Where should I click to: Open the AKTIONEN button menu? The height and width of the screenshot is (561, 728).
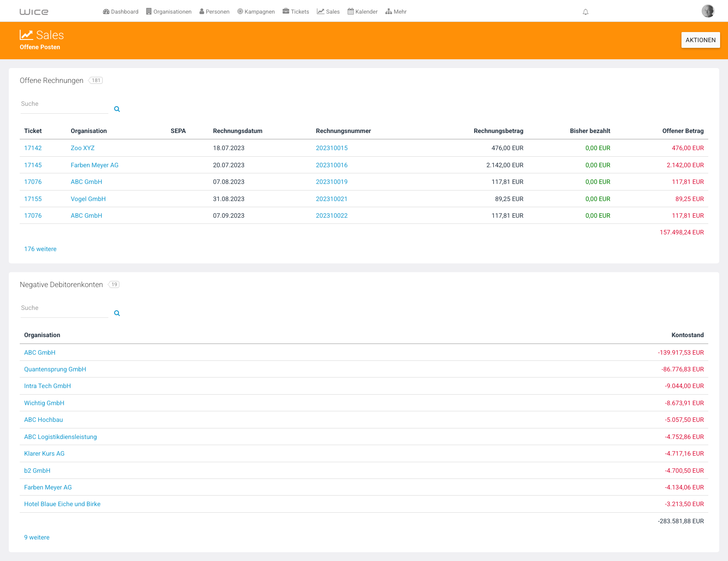700,40
